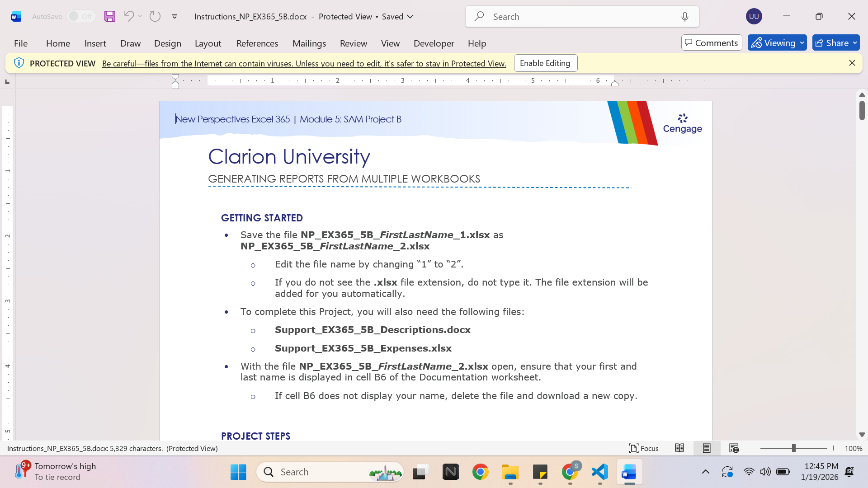Click the Enable Editing button
The width and height of the screenshot is (868, 488).
[x=546, y=63]
